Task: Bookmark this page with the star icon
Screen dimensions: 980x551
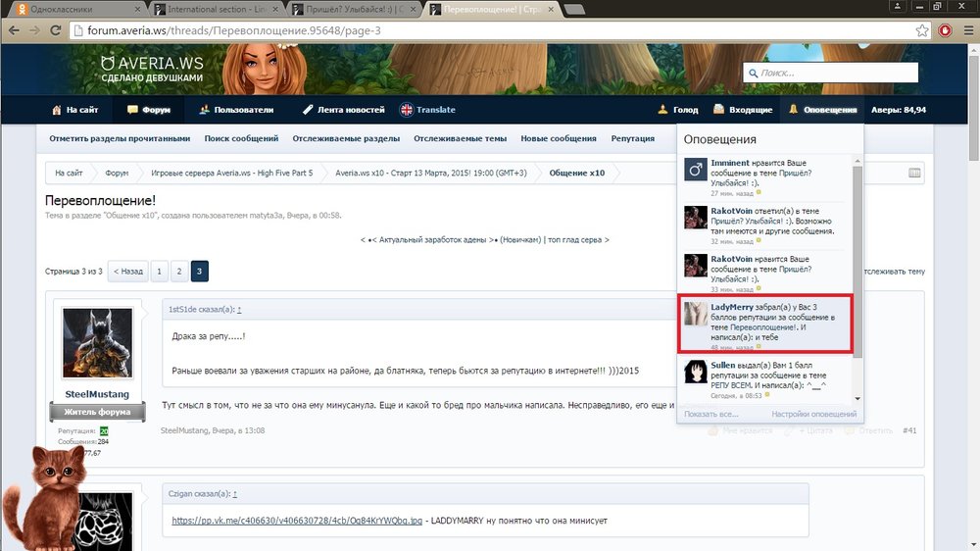Action: (922, 30)
